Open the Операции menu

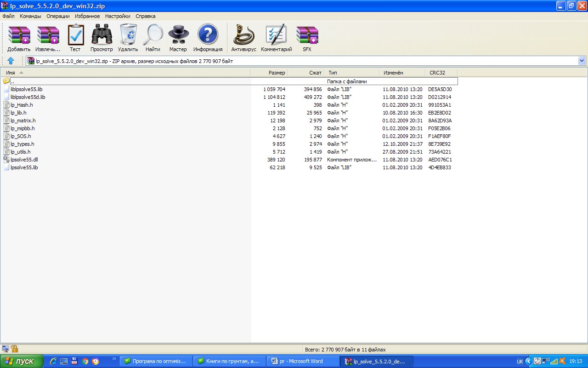pos(58,16)
